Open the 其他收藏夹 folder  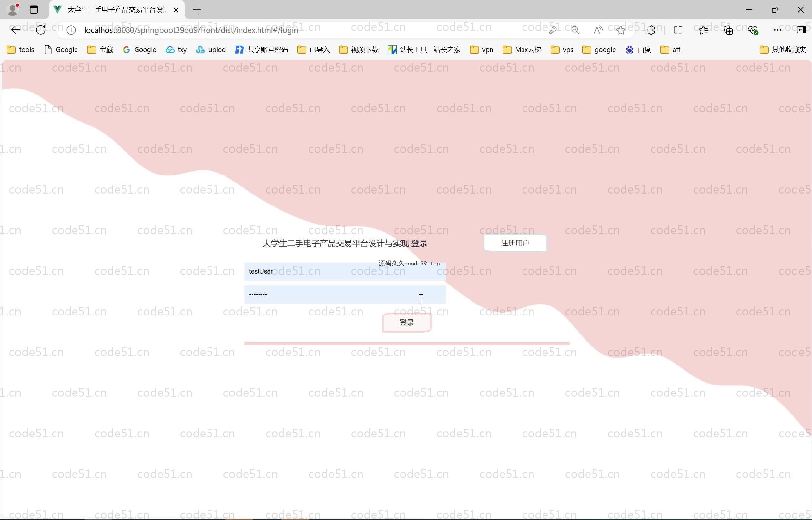point(782,50)
